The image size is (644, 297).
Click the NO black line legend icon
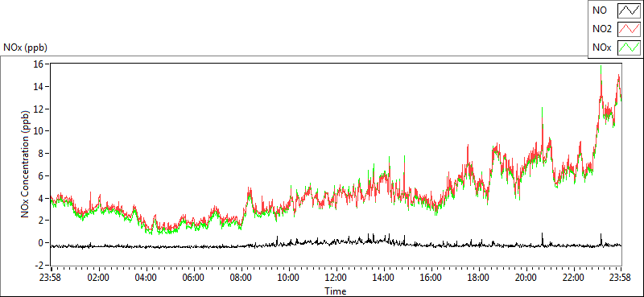629,10
